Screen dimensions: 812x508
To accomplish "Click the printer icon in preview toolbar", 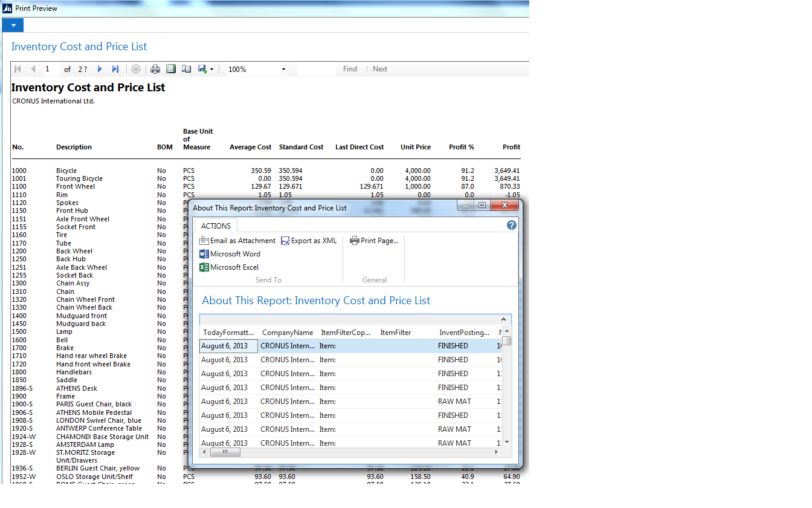I will (x=155, y=70).
